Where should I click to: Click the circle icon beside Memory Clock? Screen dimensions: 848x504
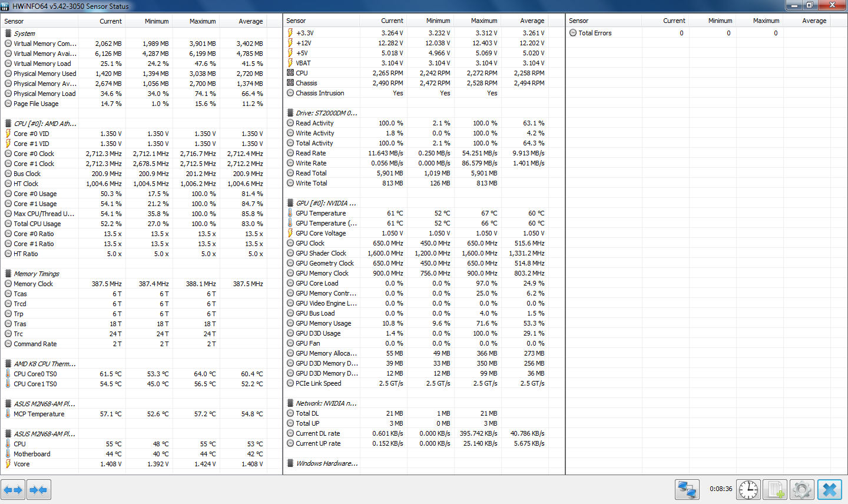8,284
